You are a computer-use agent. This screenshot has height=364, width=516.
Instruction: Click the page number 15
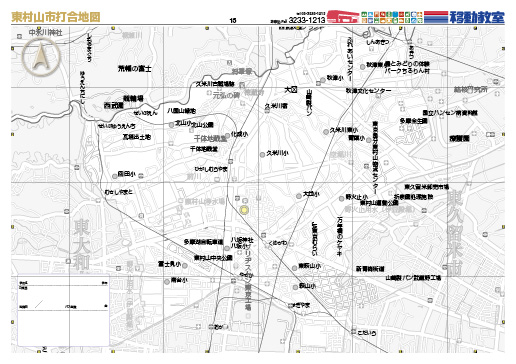(233, 21)
